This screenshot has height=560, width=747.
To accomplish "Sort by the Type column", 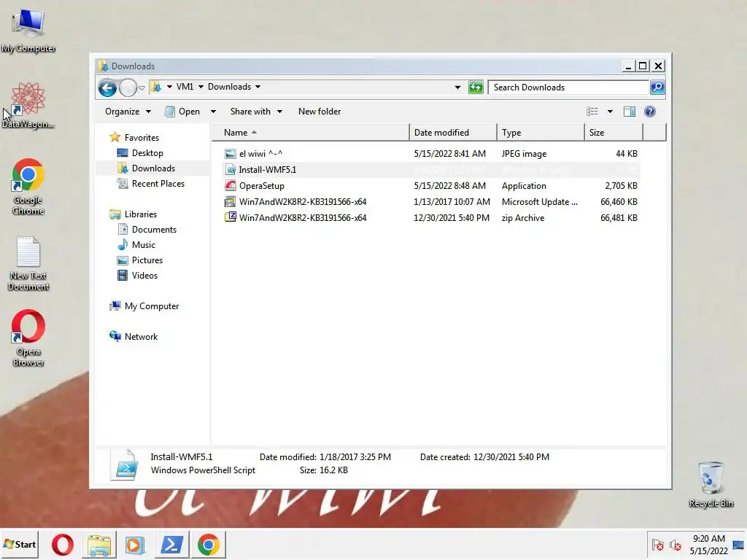I will point(541,133).
